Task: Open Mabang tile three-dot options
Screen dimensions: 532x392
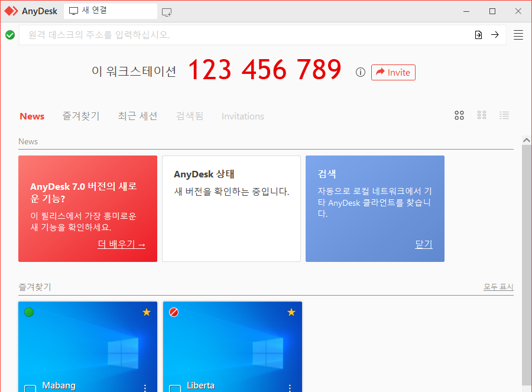Action: [x=145, y=388]
